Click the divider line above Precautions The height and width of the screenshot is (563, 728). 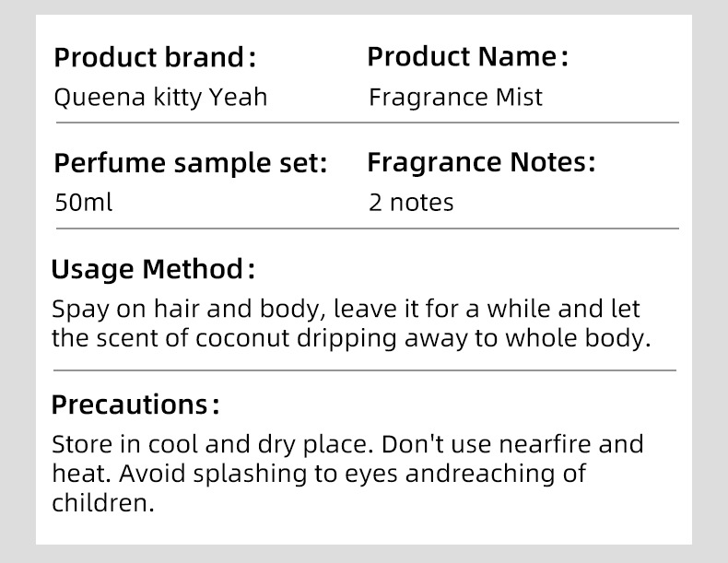coord(365,370)
